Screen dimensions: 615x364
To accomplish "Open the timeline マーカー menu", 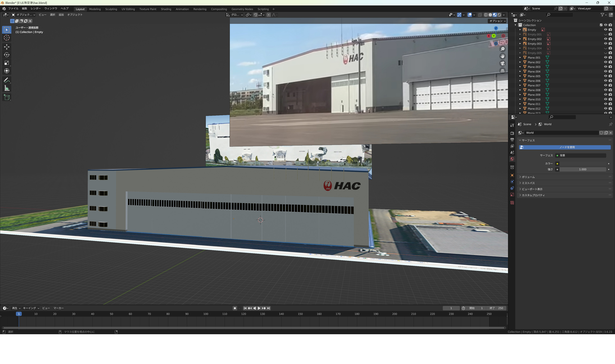I will (59, 308).
